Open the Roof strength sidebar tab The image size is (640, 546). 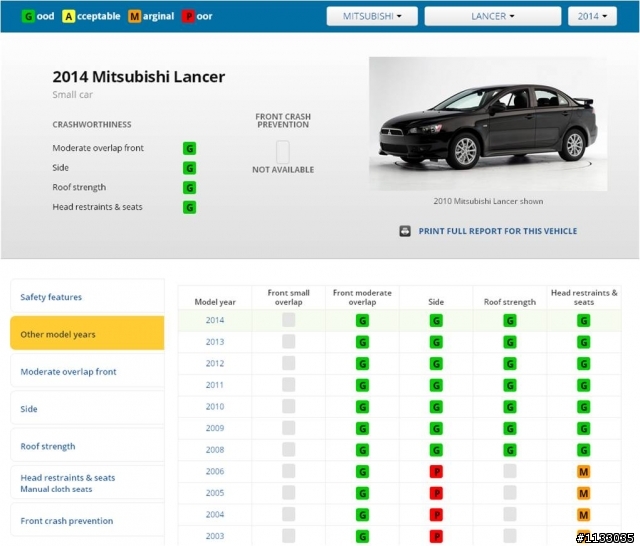click(87, 446)
